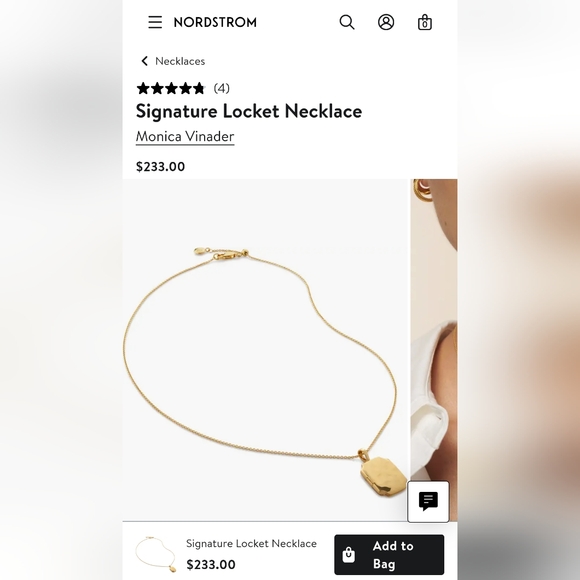Screen dimensions: 580x580
Task: Click the gold locket pendant in image
Action: (x=384, y=477)
